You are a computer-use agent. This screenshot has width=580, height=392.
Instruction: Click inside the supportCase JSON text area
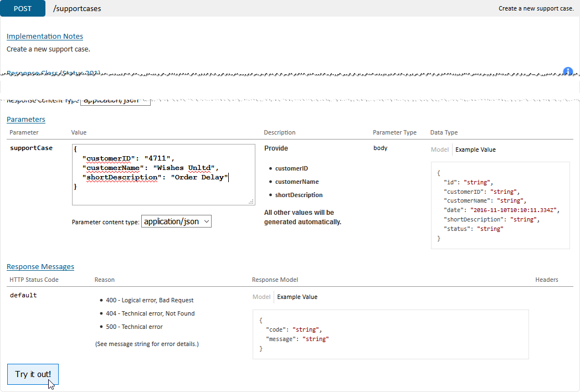[x=163, y=174]
